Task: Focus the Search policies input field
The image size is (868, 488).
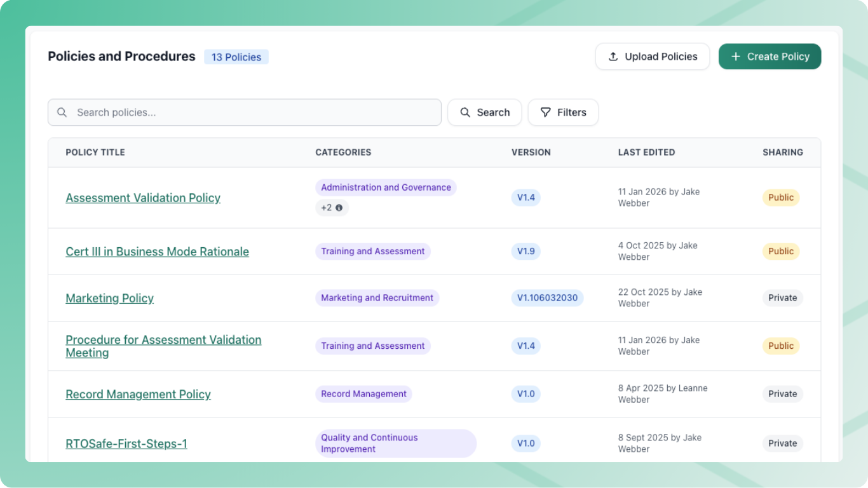Action: point(254,112)
